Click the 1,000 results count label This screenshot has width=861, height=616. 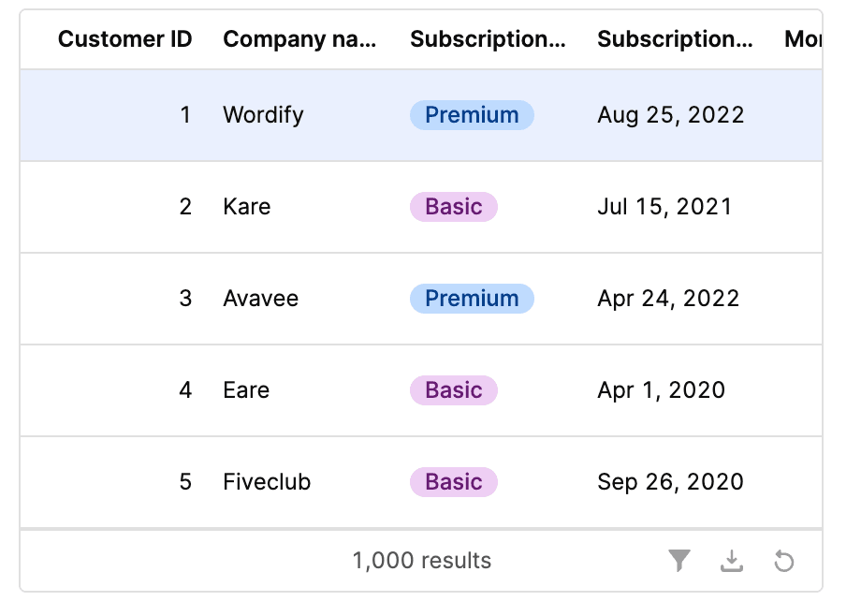[421, 561]
